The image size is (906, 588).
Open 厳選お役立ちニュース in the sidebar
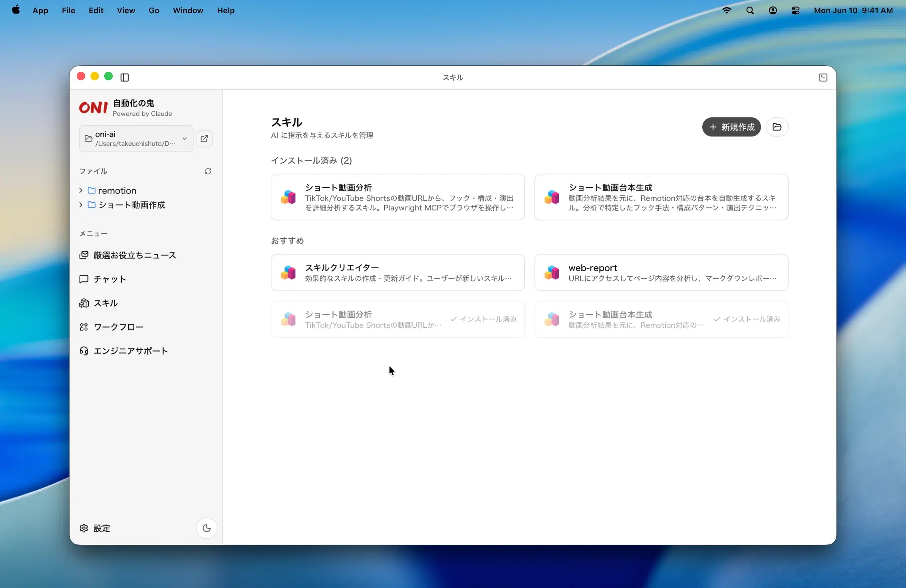click(x=135, y=255)
